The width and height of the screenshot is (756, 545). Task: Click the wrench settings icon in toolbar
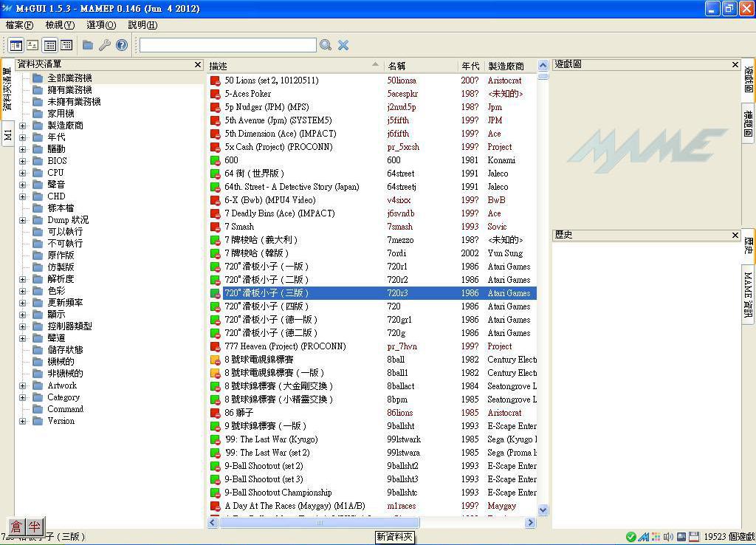(105, 46)
